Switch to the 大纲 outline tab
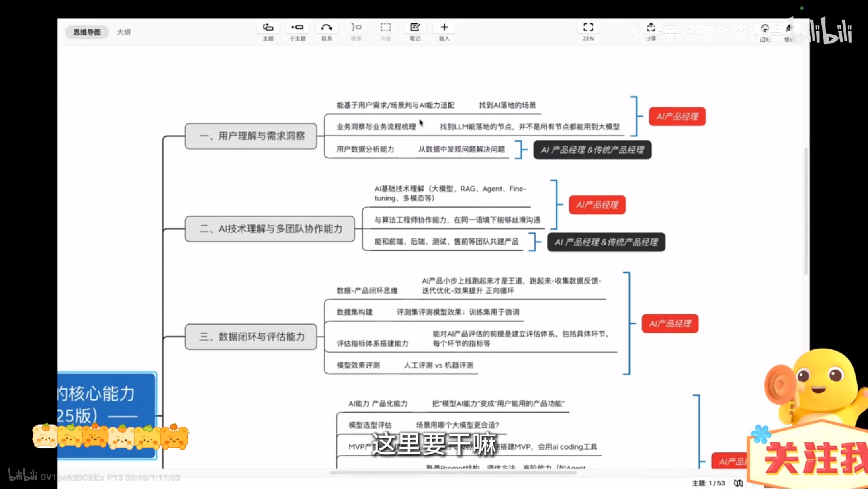The image size is (868, 489). (x=124, y=32)
